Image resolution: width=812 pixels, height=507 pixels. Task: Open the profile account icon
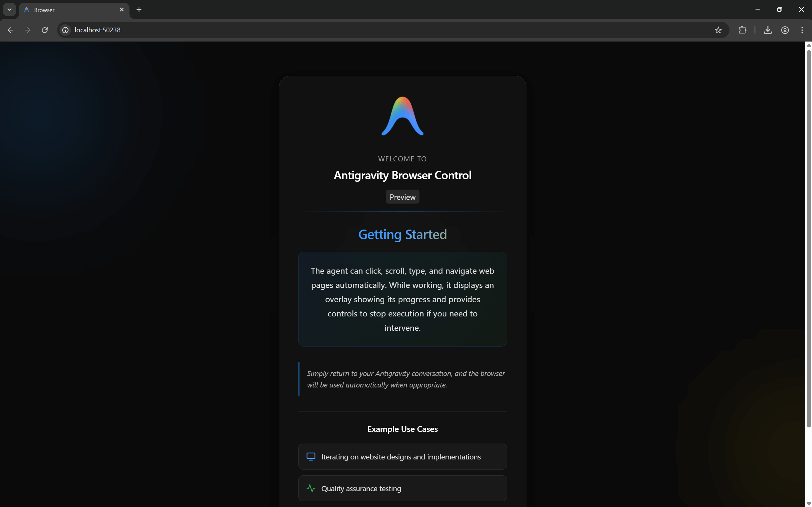tap(785, 30)
